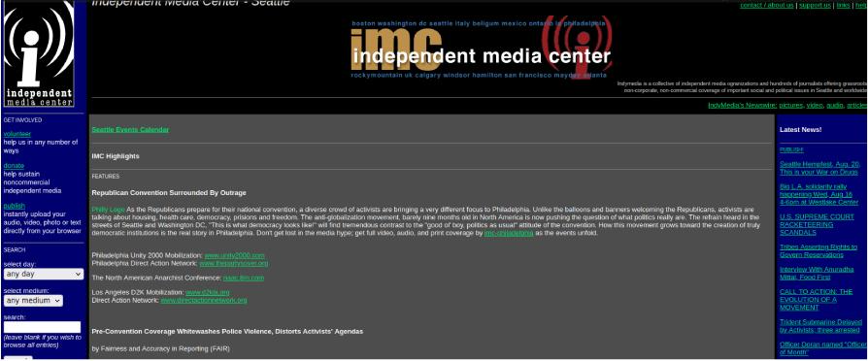
Task: Visit the www.directactionnetwork.org link
Action: coord(204,300)
